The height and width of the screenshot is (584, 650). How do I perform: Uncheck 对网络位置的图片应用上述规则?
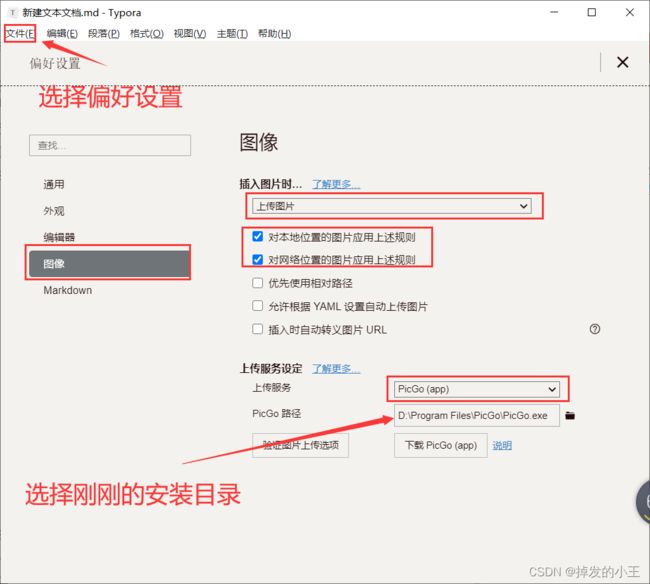pyautogui.click(x=257, y=259)
